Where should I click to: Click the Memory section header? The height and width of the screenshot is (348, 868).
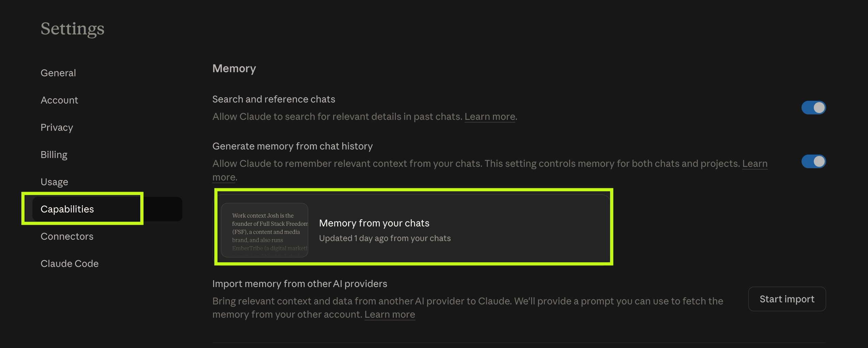click(234, 68)
